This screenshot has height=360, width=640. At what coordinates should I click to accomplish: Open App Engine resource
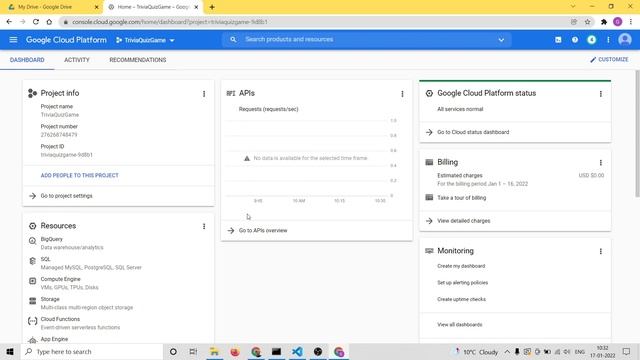(54, 339)
